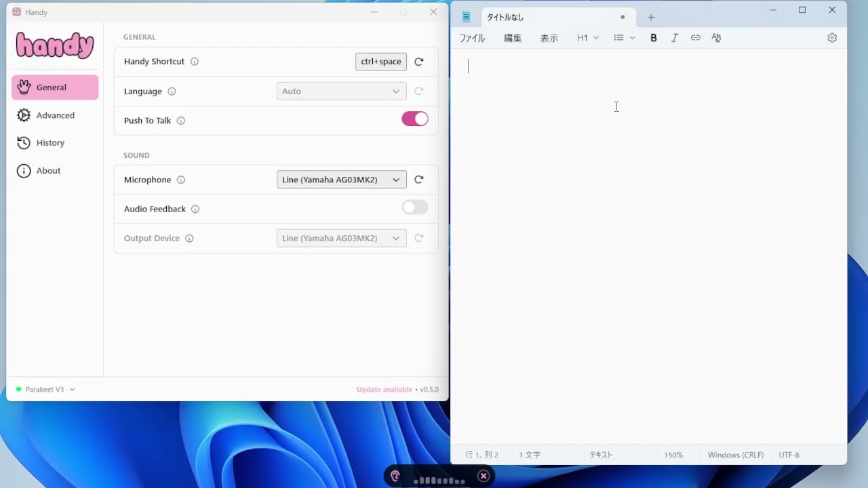Turn off Push To Talk switch

415,119
